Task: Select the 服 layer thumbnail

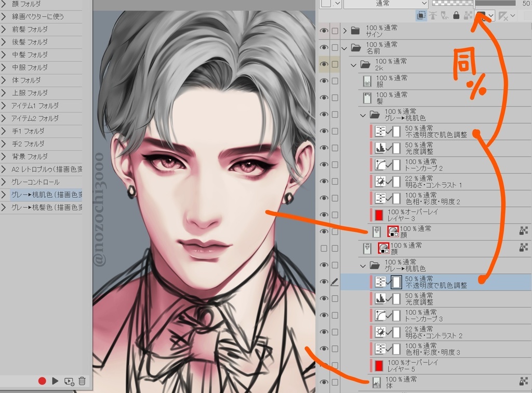Action: 367,81
